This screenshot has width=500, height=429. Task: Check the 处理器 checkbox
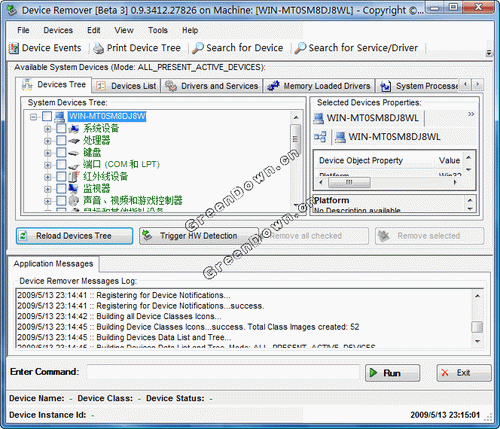[61, 141]
